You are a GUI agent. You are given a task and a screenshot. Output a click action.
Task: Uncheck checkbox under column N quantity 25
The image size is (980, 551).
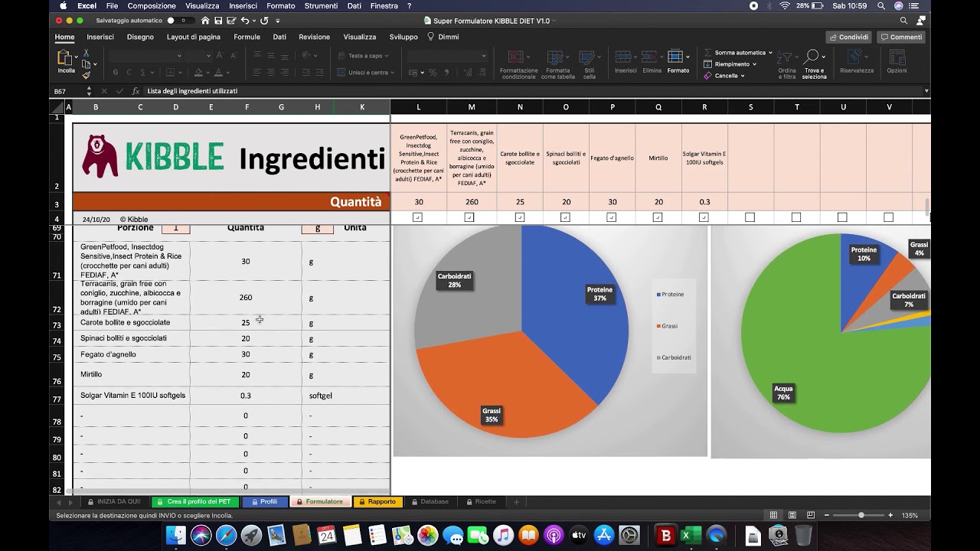[520, 217]
